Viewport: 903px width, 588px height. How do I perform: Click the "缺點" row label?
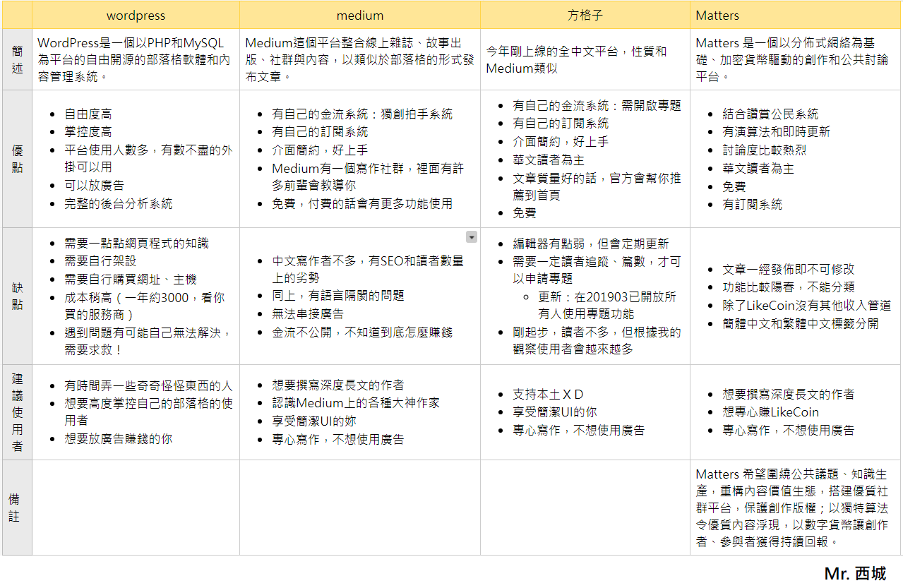pyautogui.click(x=17, y=296)
